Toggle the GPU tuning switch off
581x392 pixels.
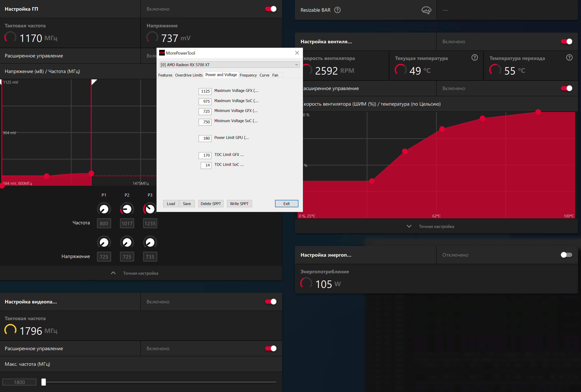(x=271, y=9)
